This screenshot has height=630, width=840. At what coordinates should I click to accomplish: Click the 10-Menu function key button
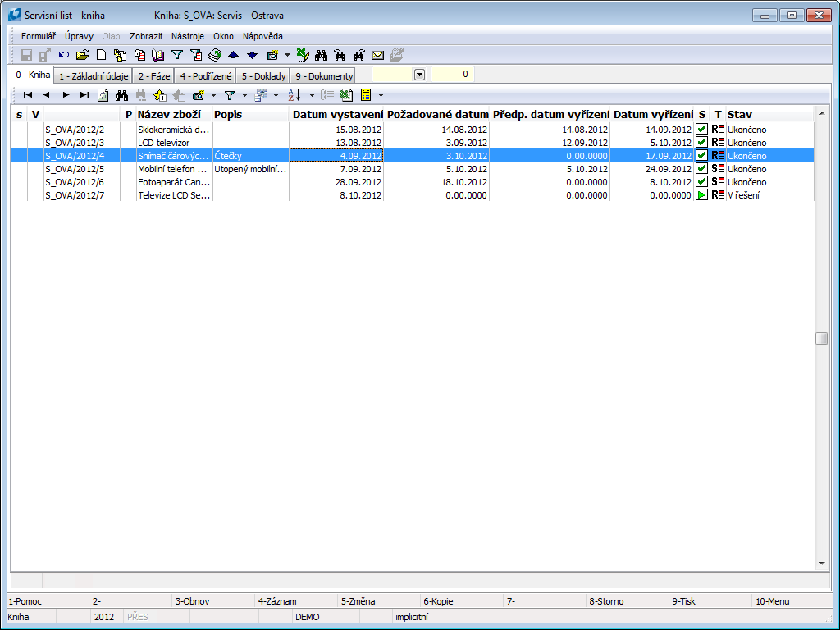click(793, 601)
